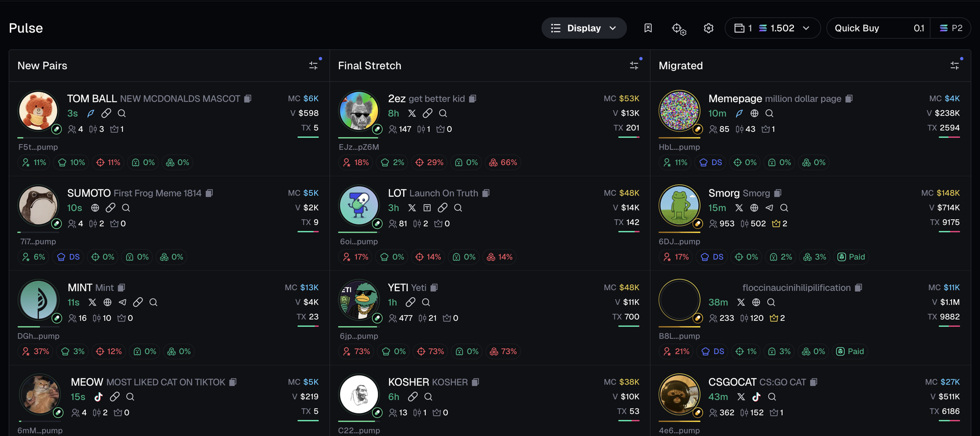Image resolution: width=980 pixels, height=436 pixels.
Task: Click the gear settings icon in header
Action: coord(709,28)
